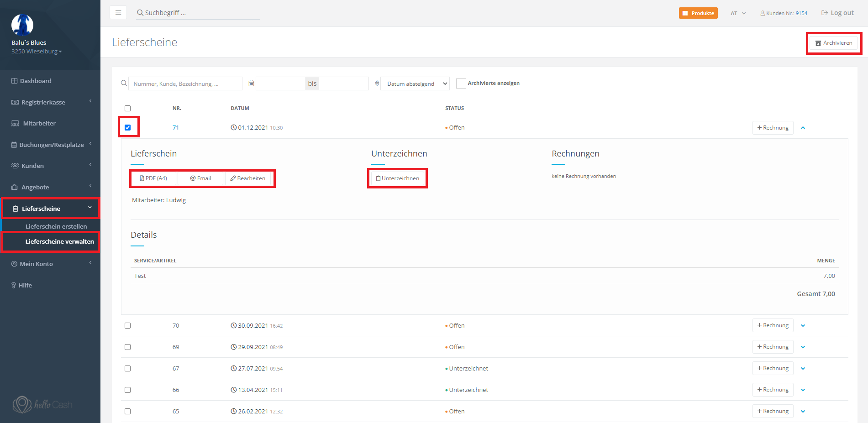Click the magnifier icon in the list filter
Image resolution: width=868 pixels, height=423 pixels.
click(x=124, y=84)
